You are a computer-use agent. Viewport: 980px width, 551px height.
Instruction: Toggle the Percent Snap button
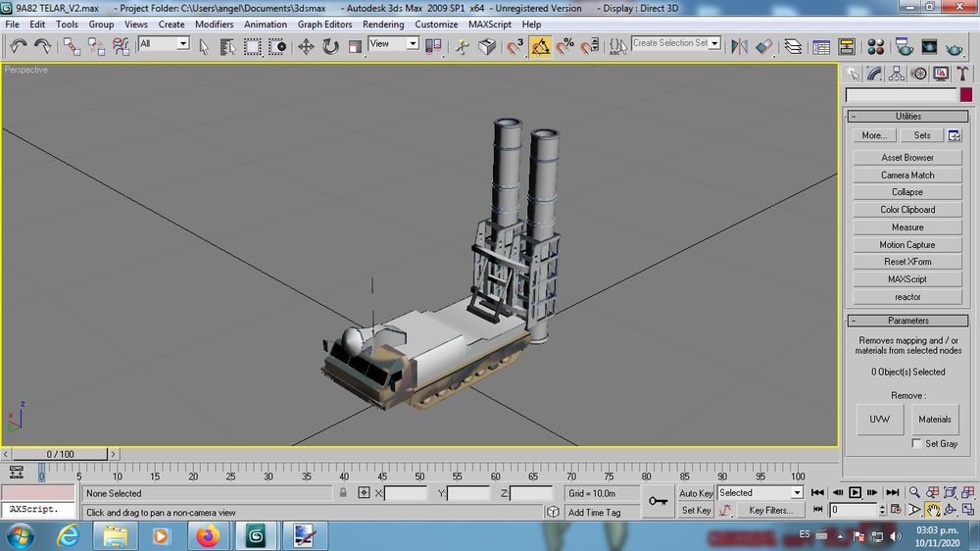[564, 46]
